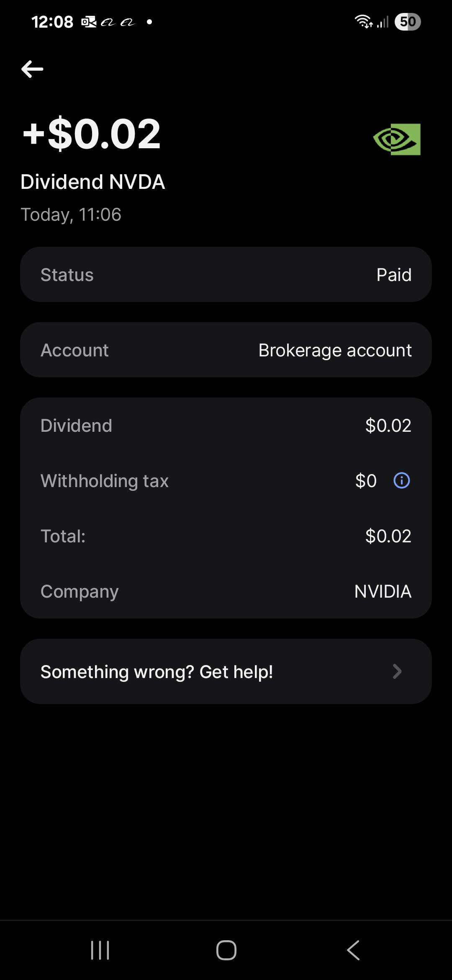Tap Android recent apps button
Image resolution: width=452 pixels, height=980 pixels.
pyautogui.click(x=100, y=950)
